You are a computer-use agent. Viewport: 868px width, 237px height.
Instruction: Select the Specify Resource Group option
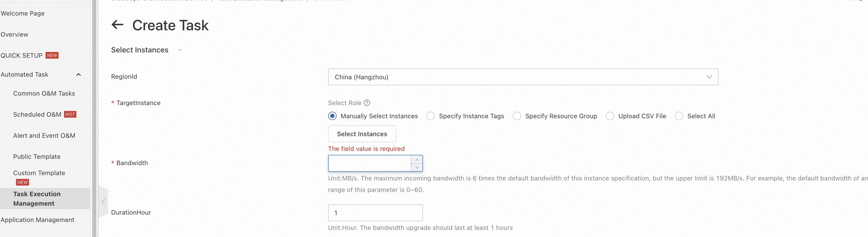point(517,116)
